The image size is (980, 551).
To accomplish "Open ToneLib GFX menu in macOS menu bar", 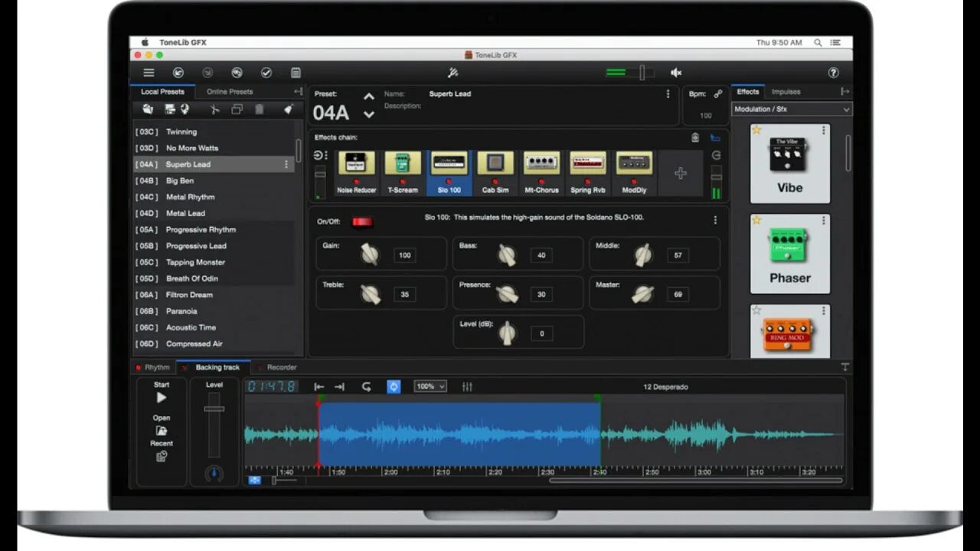I will tap(183, 43).
